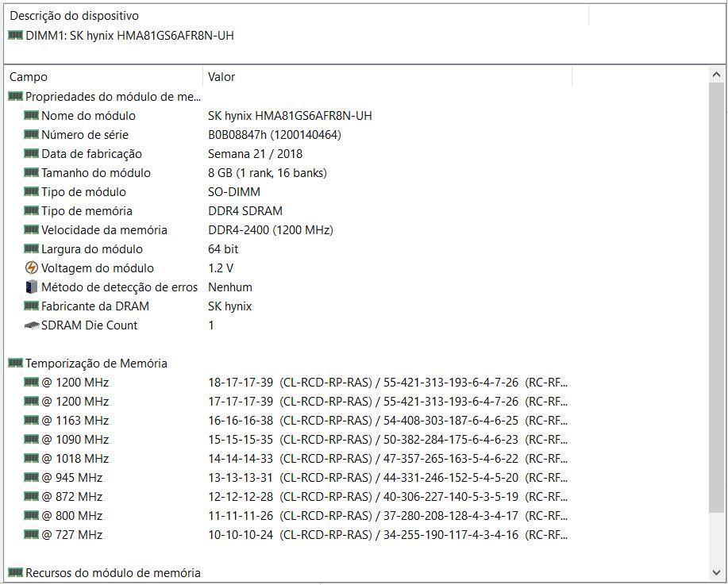Select the SDRAM Die Count label
This screenshot has height=585, width=728.
[x=89, y=325]
